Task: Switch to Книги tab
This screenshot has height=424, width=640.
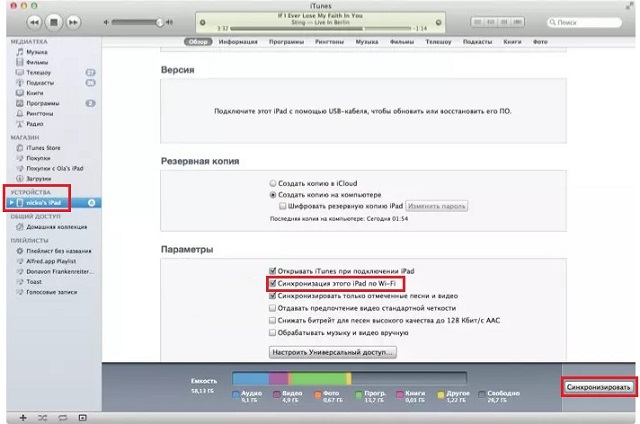Action: [x=512, y=42]
